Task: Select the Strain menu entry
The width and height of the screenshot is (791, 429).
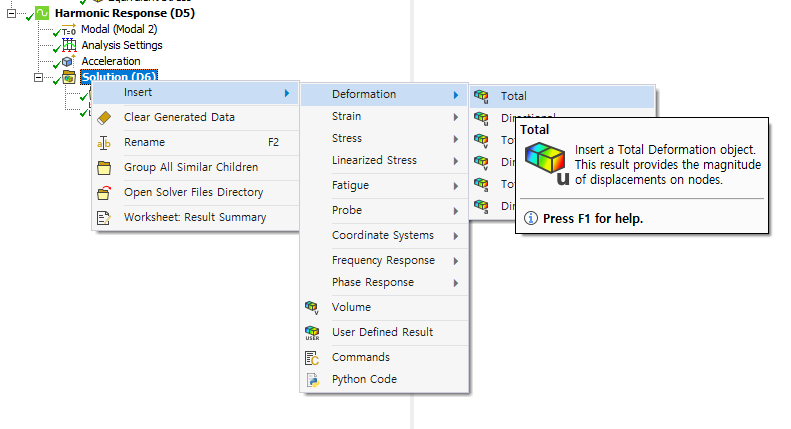Action: 384,117
